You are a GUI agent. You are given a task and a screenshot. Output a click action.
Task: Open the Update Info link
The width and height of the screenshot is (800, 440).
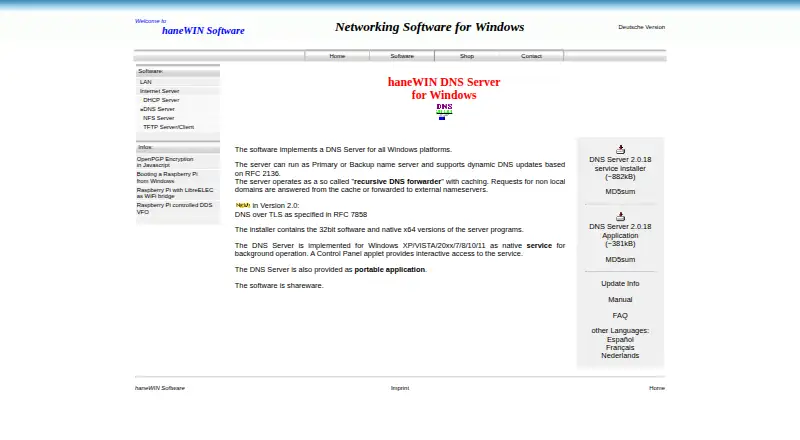[x=620, y=283]
